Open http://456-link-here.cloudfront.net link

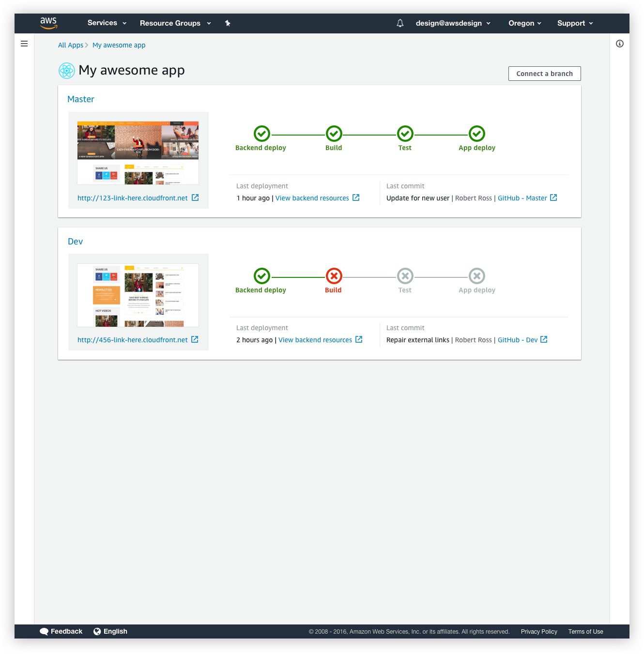click(133, 340)
